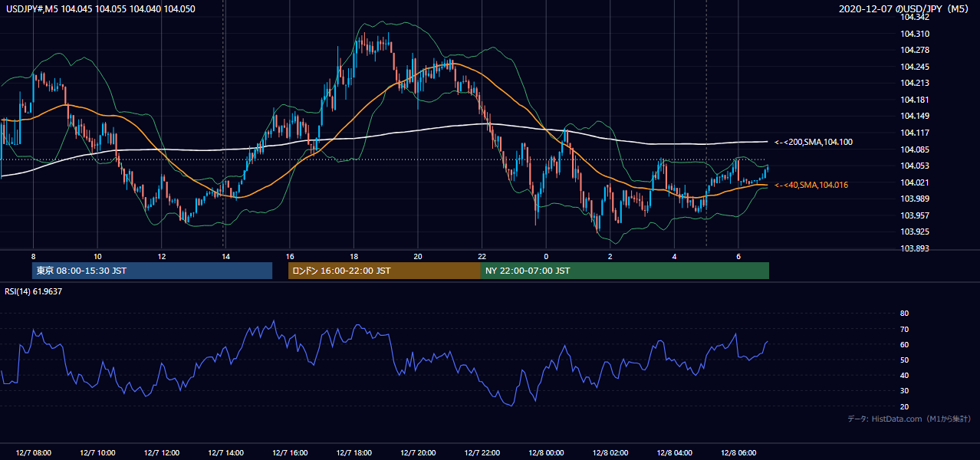Image resolution: width=980 pixels, height=460 pixels.
Task: Click the 104.213 price axis label
Action: click(x=915, y=83)
